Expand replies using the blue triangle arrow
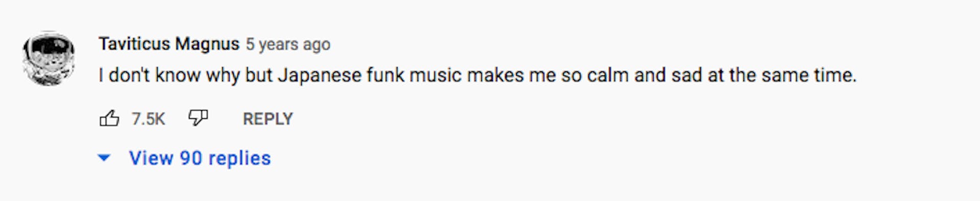 pos(104,158)
